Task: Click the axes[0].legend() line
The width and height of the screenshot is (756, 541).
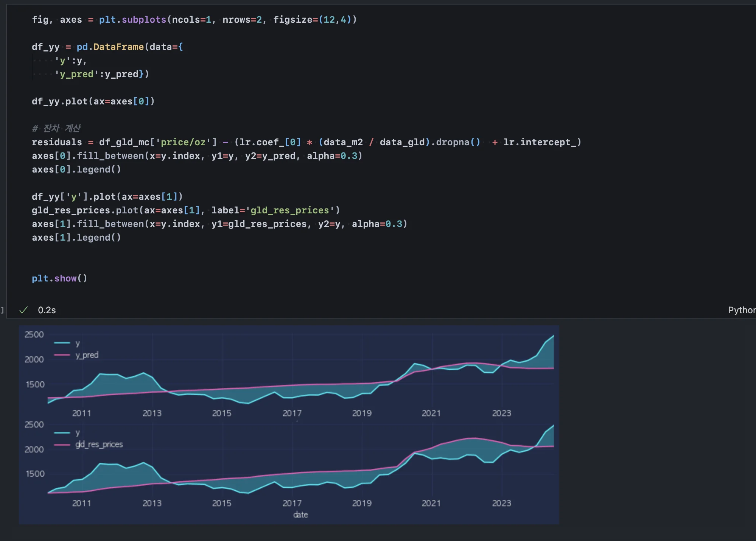Action: 76,169
